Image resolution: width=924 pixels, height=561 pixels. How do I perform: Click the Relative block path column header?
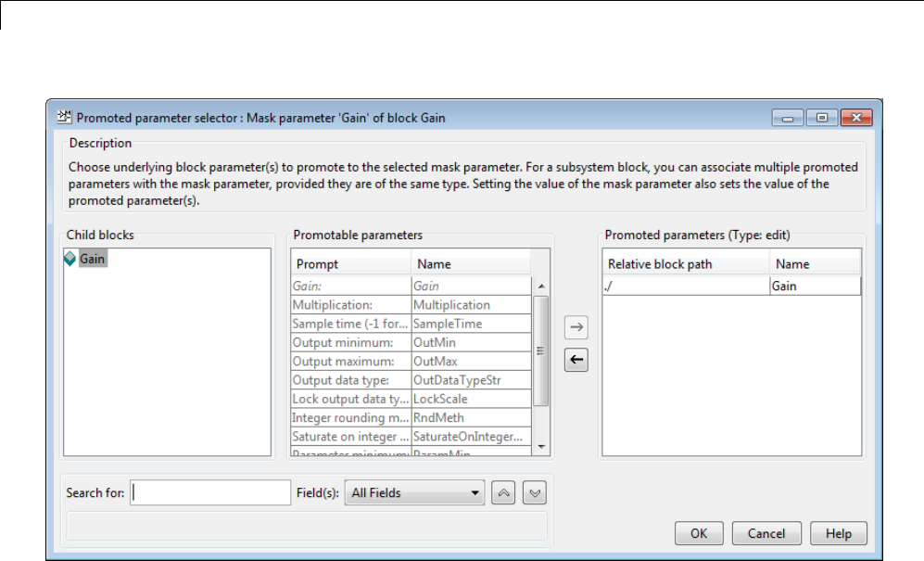685,264
